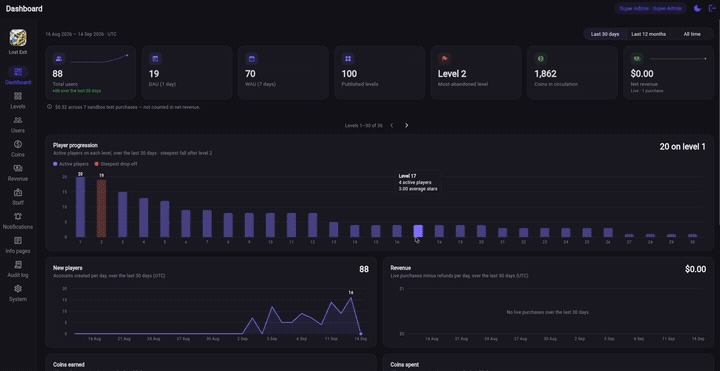Open the Lost Exit app icon
Viewport: 720px width, 371px height.
(18, 38)
